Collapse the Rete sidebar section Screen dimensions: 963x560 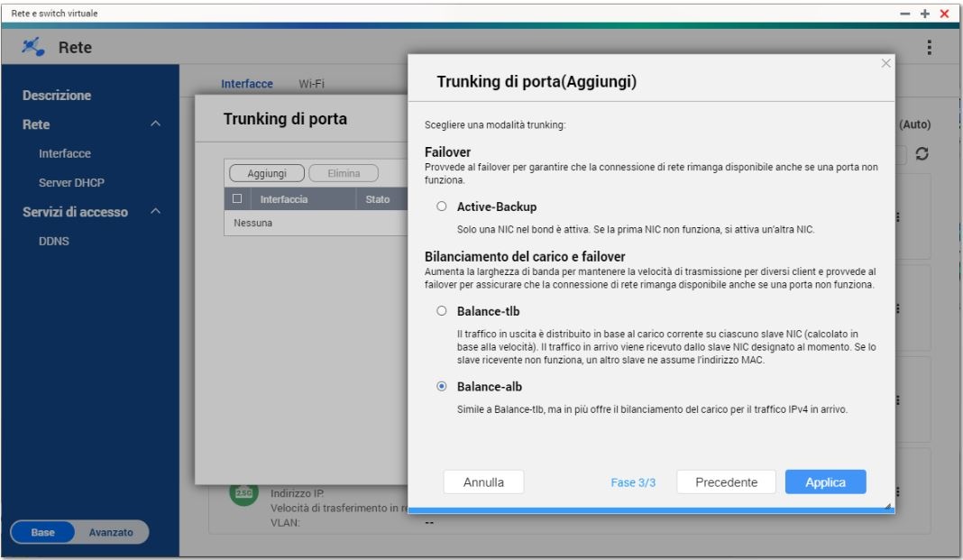point(156,124)
